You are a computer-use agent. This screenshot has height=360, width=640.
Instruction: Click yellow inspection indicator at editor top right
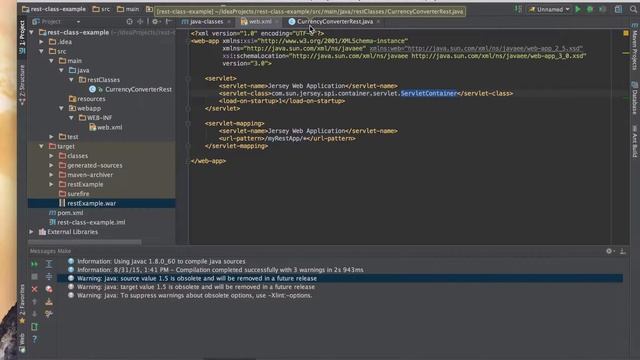(626, 33)
